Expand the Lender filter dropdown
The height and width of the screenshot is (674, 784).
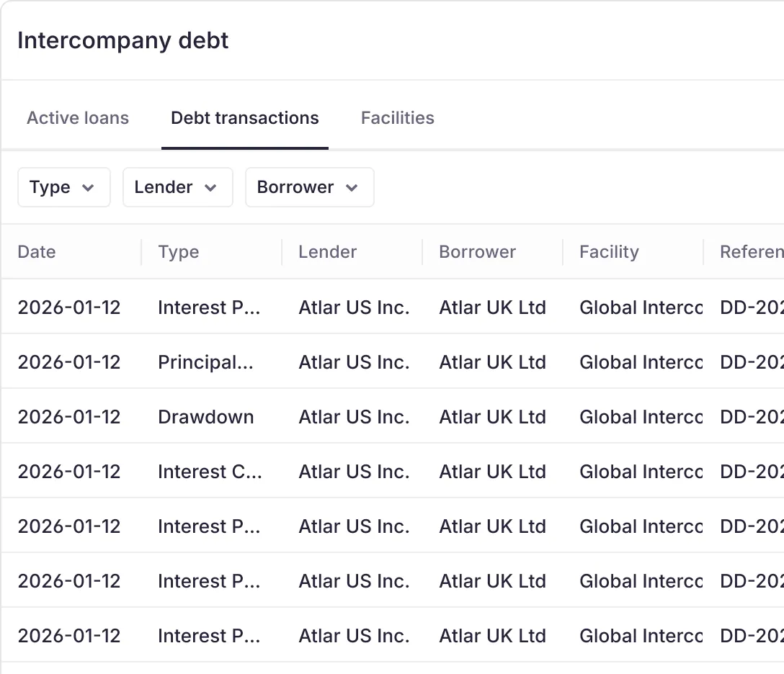point(177,187)
